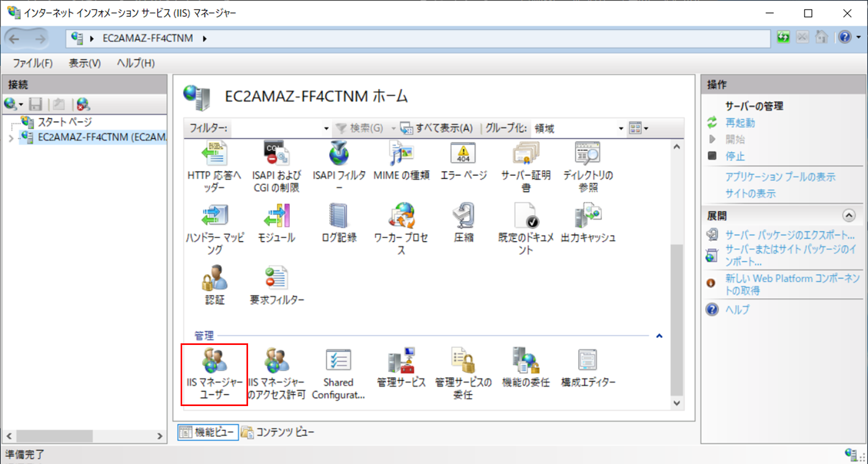Click the refresh page icon in address bar

point(784,37)
